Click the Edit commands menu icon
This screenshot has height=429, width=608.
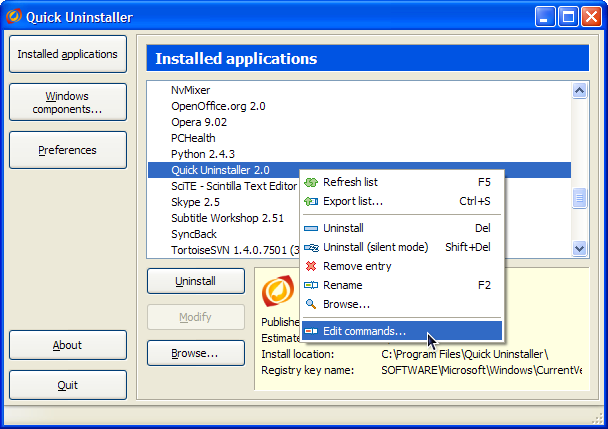pos(311,331)
